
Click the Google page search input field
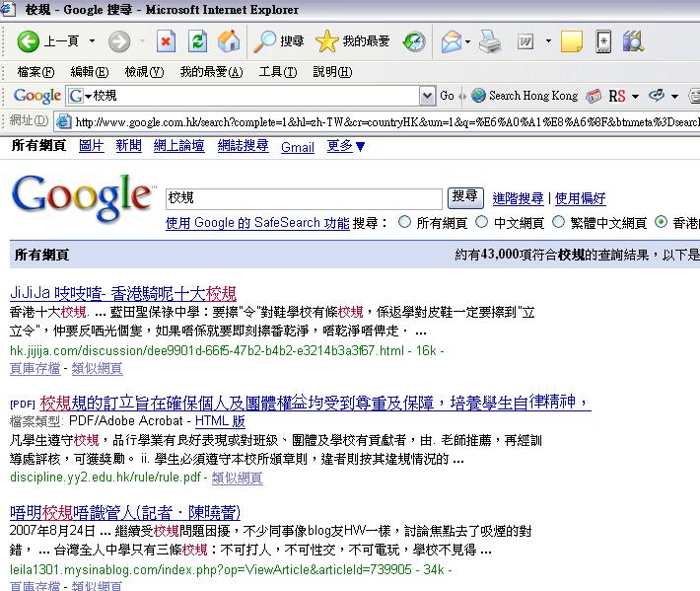coord(304,198)
